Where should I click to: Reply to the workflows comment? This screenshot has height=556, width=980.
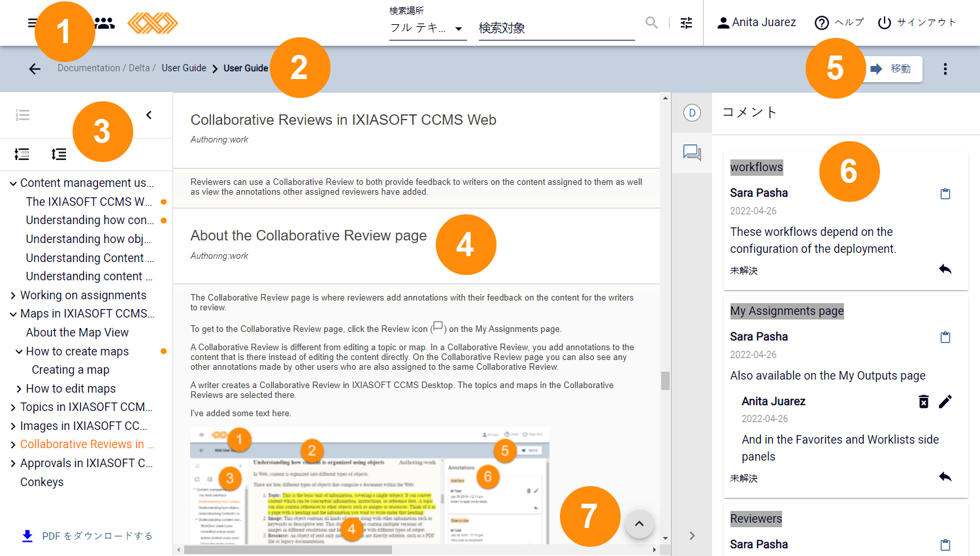click(x=945, y=269)
